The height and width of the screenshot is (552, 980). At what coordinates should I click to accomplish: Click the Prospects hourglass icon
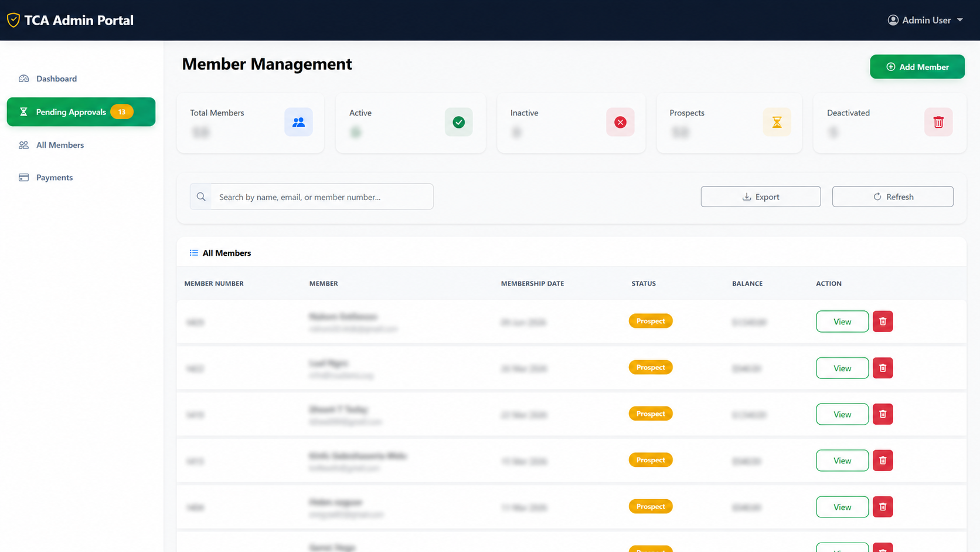click(777, 122)
